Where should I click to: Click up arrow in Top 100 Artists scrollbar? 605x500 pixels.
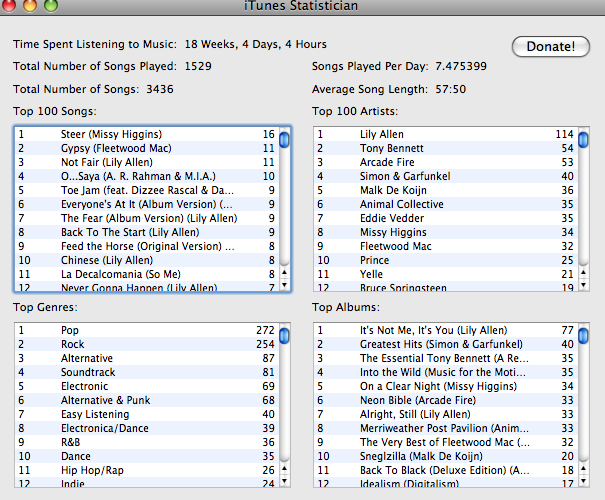point(583,272)
